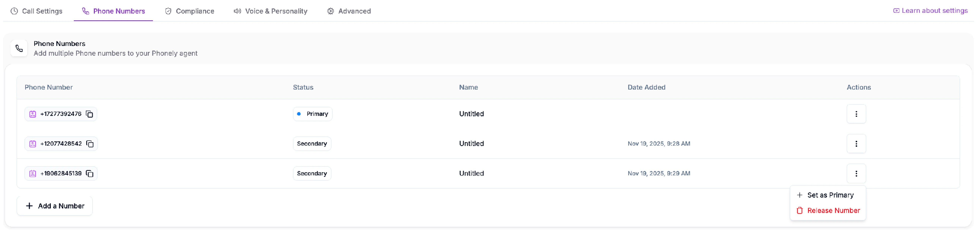The height and width of the screenshot is (231, 980).
Task: Click the phone icon beside Phone Numbers heading
Action: [19, 48]
